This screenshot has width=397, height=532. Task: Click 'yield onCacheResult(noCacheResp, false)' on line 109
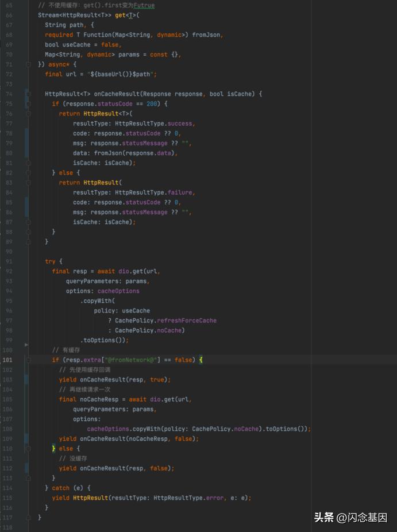(x=127, y=439)
